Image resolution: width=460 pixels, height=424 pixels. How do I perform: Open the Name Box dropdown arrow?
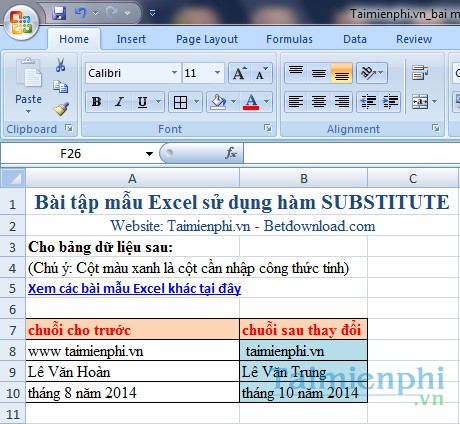pos(149,154)
